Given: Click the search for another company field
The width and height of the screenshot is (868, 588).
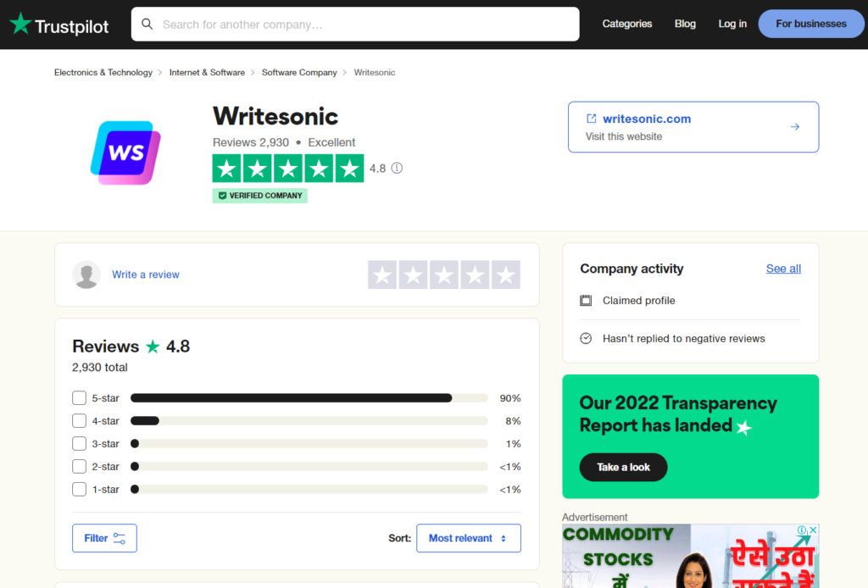Looking at the screenshot, I should [x=355, y=25].
